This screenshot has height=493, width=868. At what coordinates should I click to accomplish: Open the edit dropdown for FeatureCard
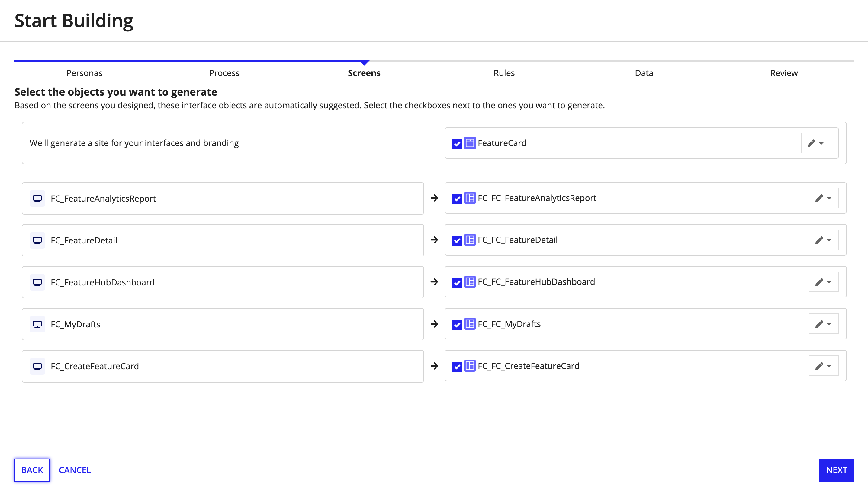pyautogui.click(x=816, y=143)
